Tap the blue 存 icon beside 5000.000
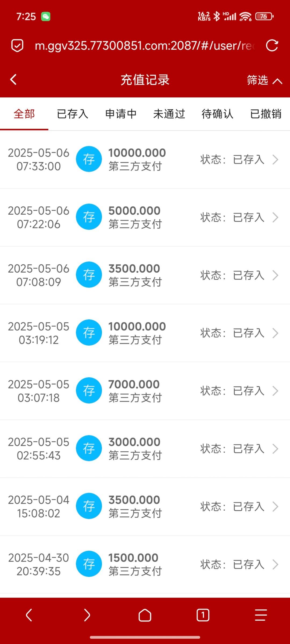The image size is (290, 644). 89,217
